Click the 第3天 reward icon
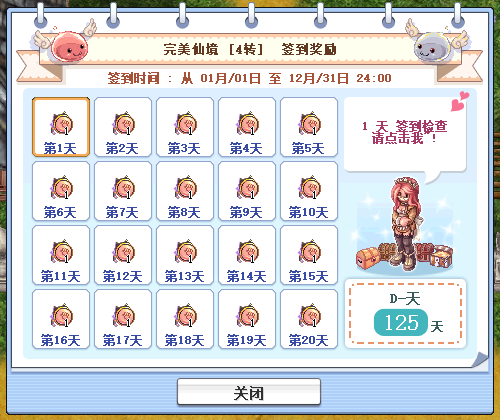Image resolution: width=500 pixels, height=420 pixels. [x=185, y=124]
